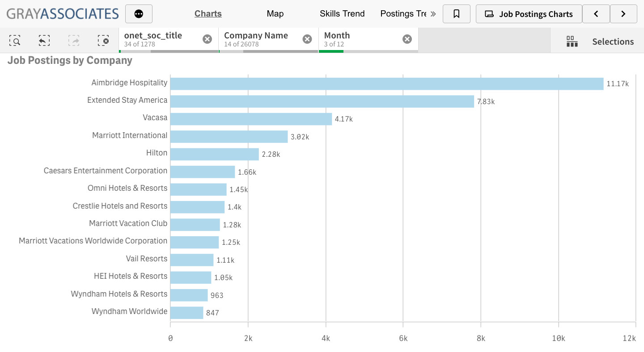Image resolution: width=644 pixels, height=352 pixels.
Task: Click the Aimbridge Hospitality axis label
Action: (129, 83)
